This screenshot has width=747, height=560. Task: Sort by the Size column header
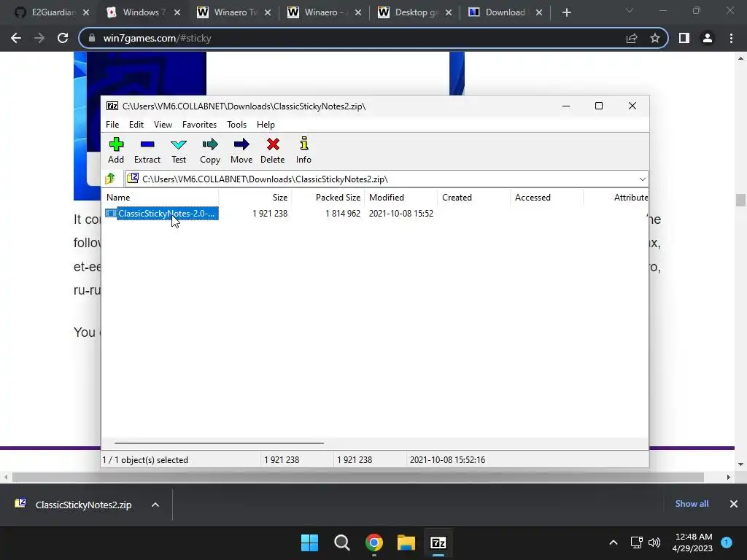255,197
